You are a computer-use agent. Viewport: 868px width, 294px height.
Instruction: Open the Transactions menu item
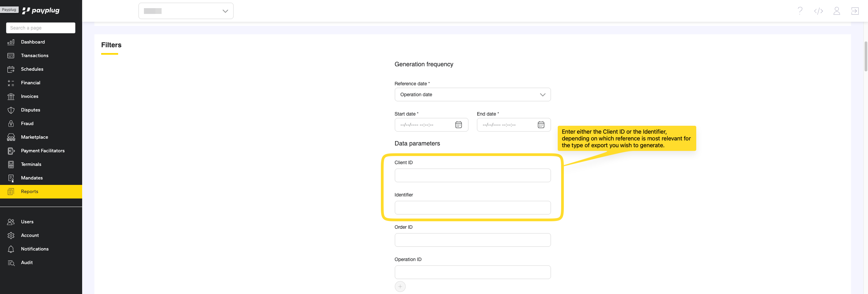[x=35, y=55]
